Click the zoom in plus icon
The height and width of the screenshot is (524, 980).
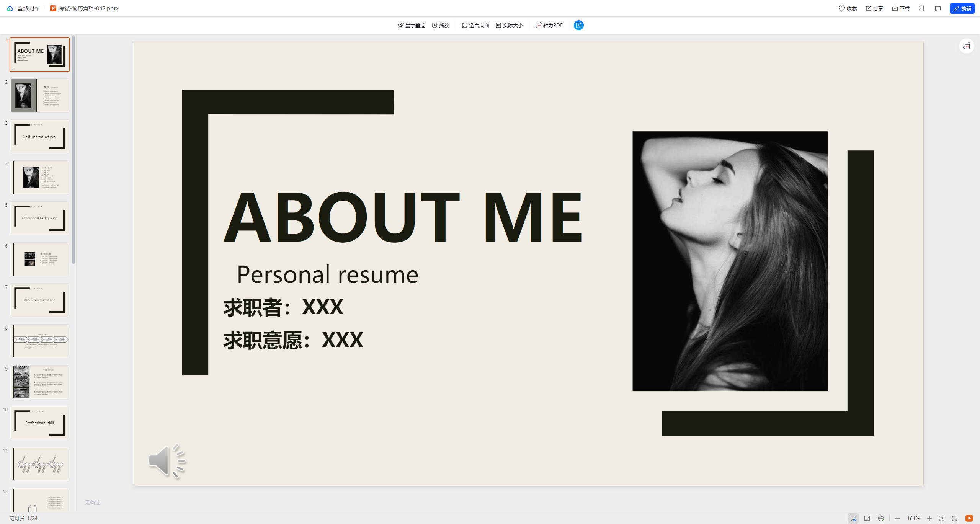click(x=929, y=518)
